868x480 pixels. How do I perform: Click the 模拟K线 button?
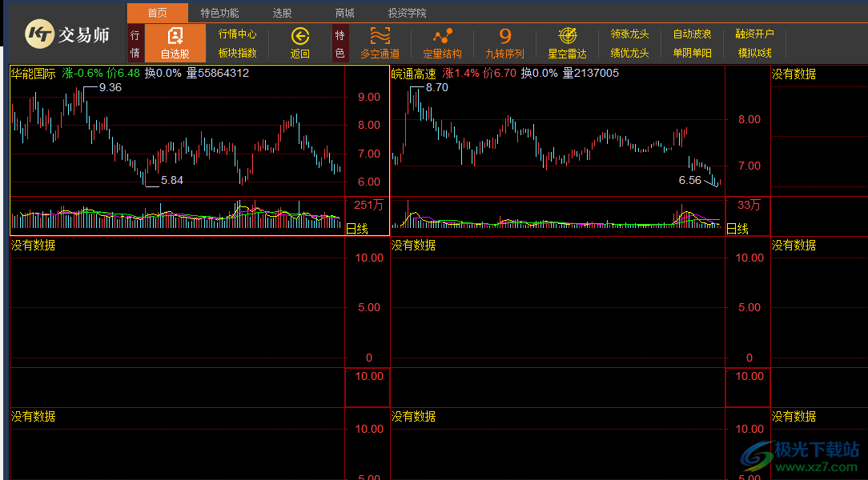click(754, 53)
